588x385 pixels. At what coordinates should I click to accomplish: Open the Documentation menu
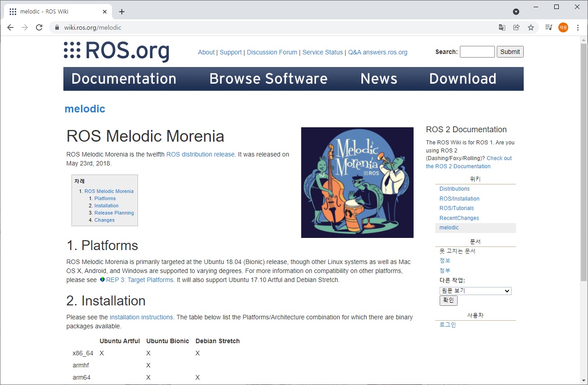[x=124, y=79]
